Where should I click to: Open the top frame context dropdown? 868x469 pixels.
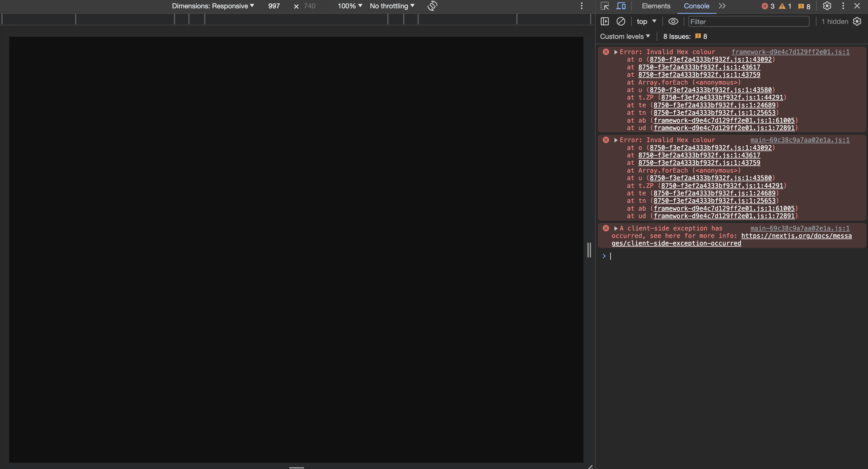click(645, 21)
